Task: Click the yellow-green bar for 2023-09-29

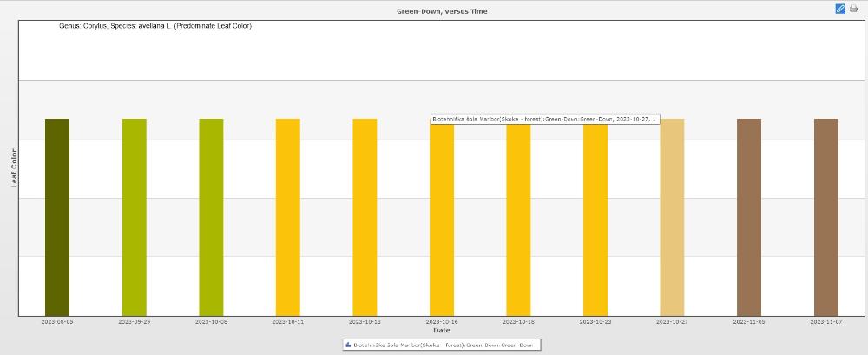Action: [134, 217]
